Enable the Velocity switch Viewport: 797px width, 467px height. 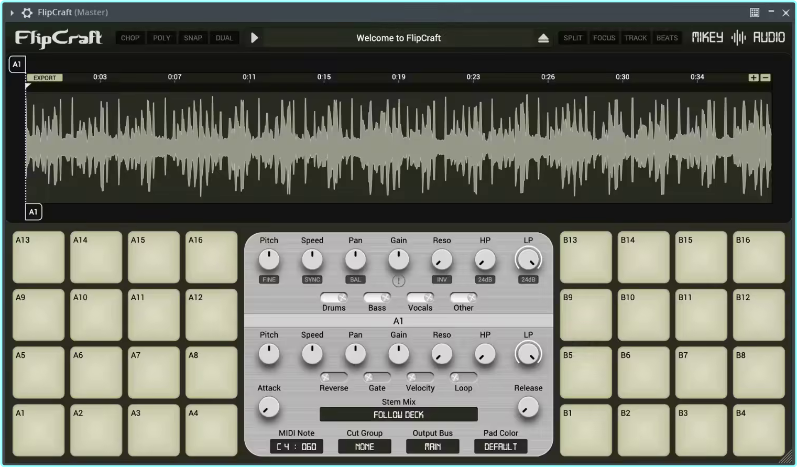click(x=420, y=377)
